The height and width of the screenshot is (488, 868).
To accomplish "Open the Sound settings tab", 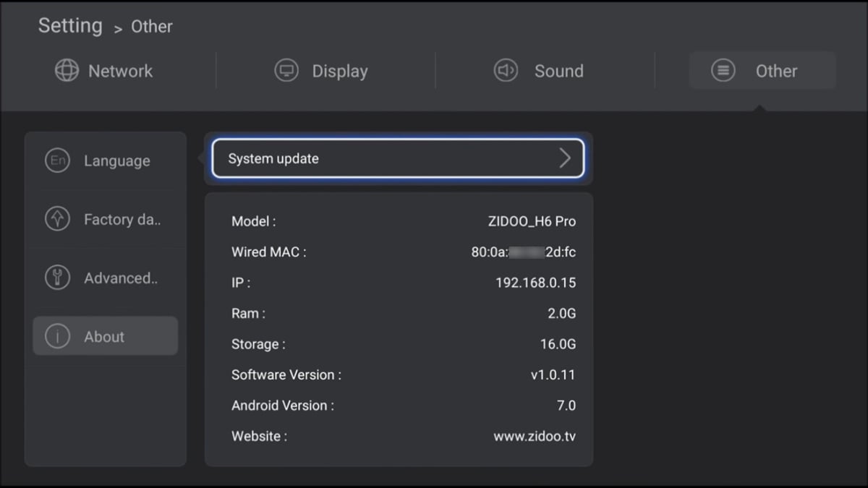I will point(538,70).
